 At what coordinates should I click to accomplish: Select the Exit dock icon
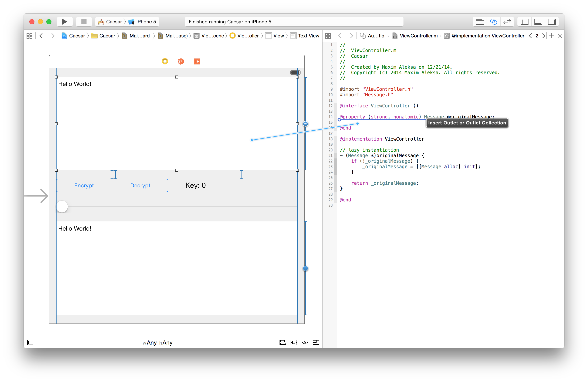(197, 61)
